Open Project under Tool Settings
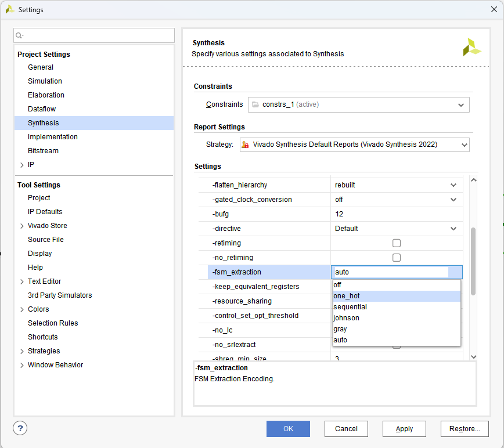The width and height of the screenshot is (504, 448). 39,198
